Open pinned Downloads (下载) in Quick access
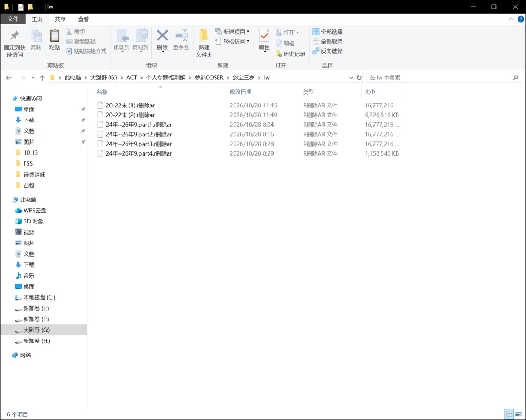 25,120
